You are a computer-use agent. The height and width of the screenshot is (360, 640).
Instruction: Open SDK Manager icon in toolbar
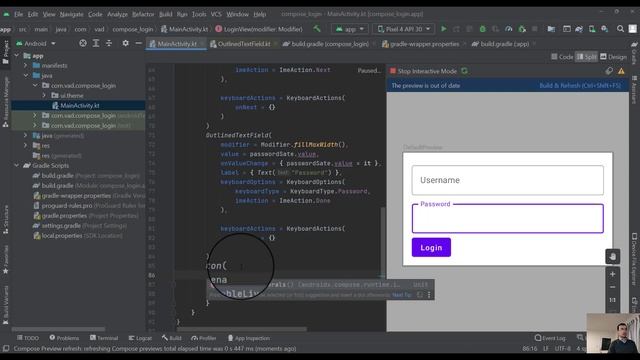tap(604, 29)
